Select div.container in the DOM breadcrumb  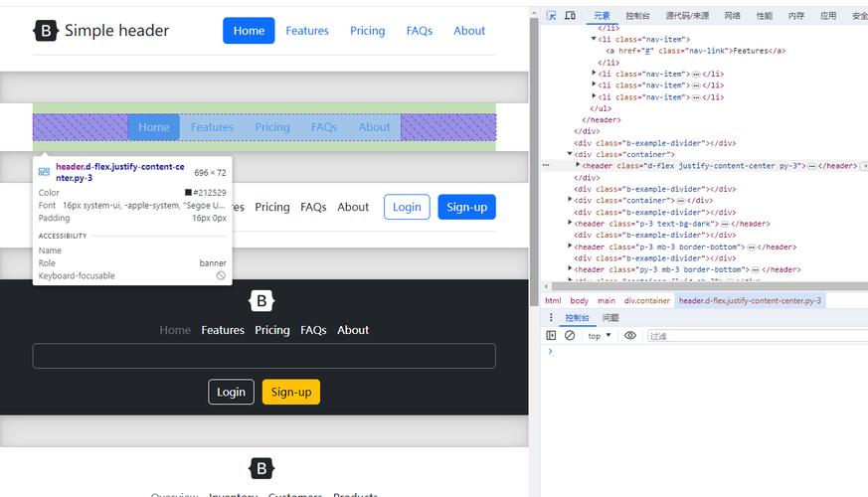tap(646, 300)
